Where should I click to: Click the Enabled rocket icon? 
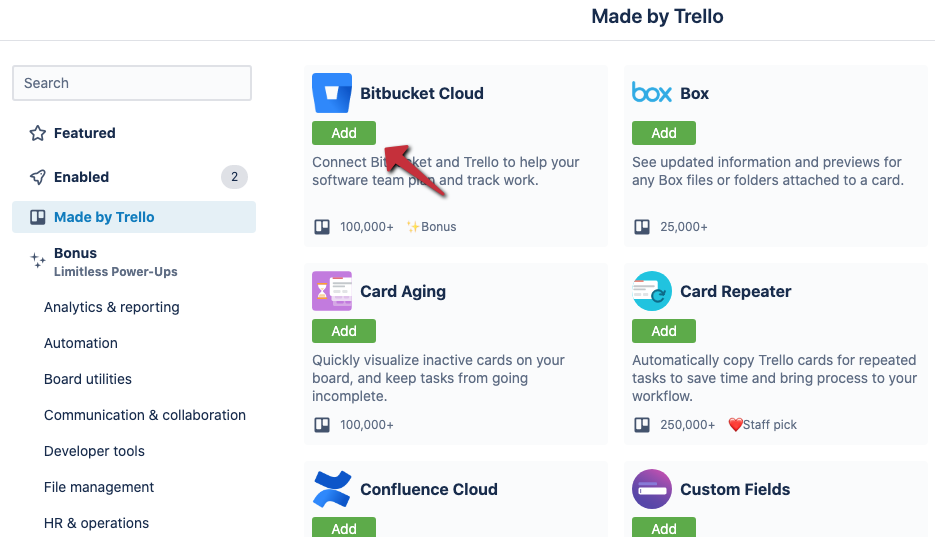(38, 177)
